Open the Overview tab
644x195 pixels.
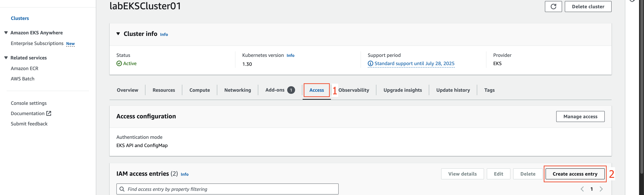click(128, 90)
